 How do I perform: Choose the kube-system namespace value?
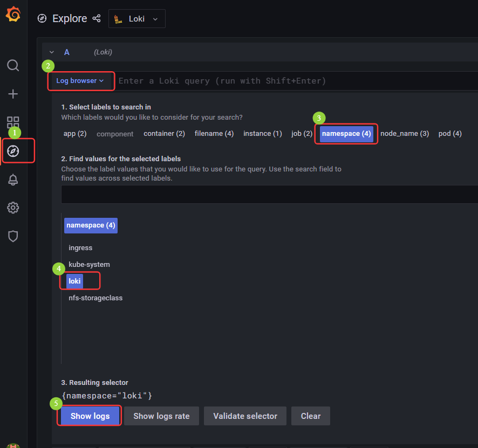pyautogui.click(x=89, y=265)
